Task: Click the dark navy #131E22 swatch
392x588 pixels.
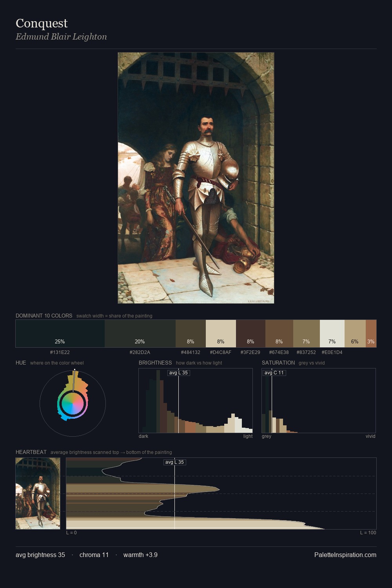Action: point(60,334)
